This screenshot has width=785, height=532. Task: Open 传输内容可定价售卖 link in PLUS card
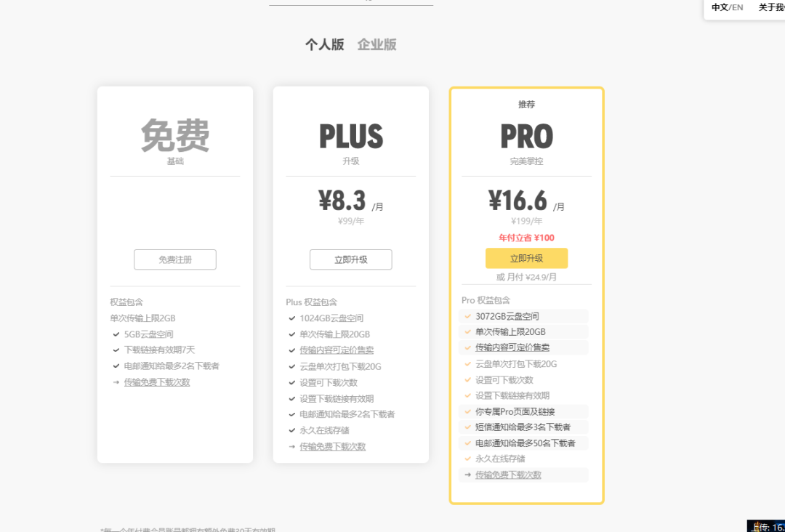click(337, 350)
